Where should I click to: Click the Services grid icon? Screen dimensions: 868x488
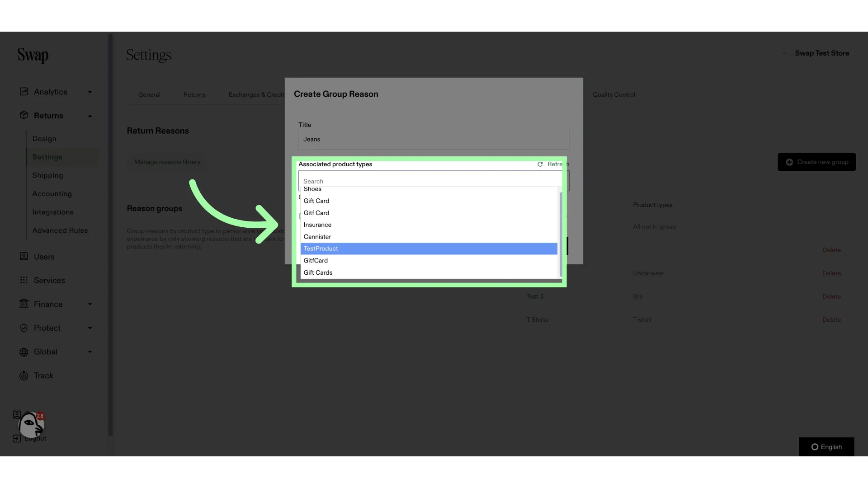point(24,280)
